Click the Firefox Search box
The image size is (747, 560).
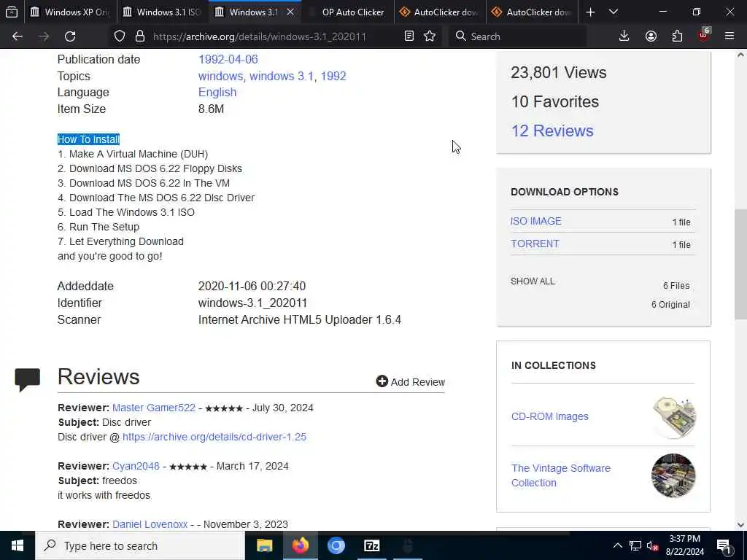pyautogui.click(x=517, y=36)
